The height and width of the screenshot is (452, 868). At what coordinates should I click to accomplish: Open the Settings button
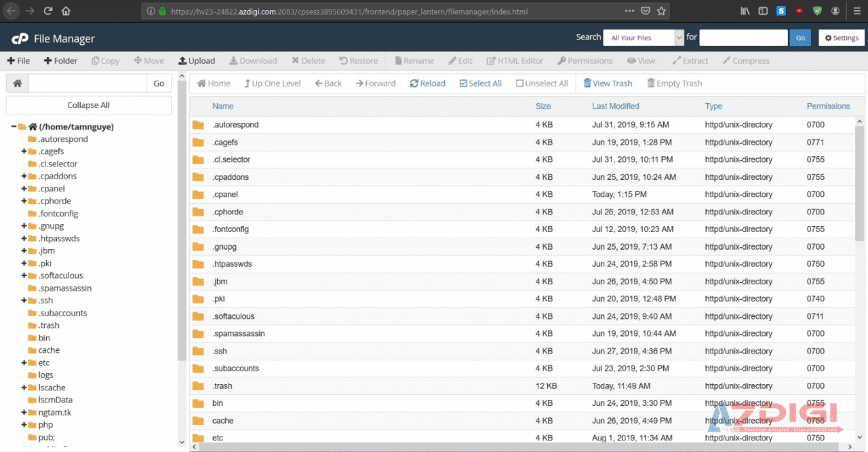coord(842,38)
